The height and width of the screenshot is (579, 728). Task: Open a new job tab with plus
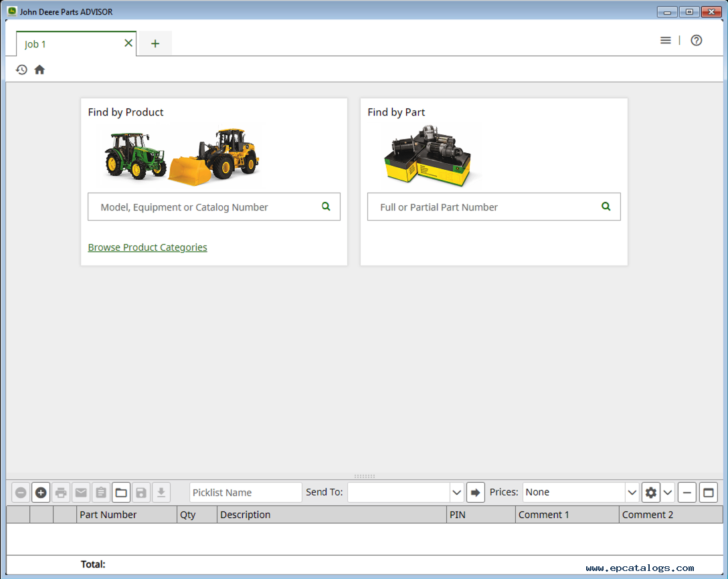[x=155, y=43]
